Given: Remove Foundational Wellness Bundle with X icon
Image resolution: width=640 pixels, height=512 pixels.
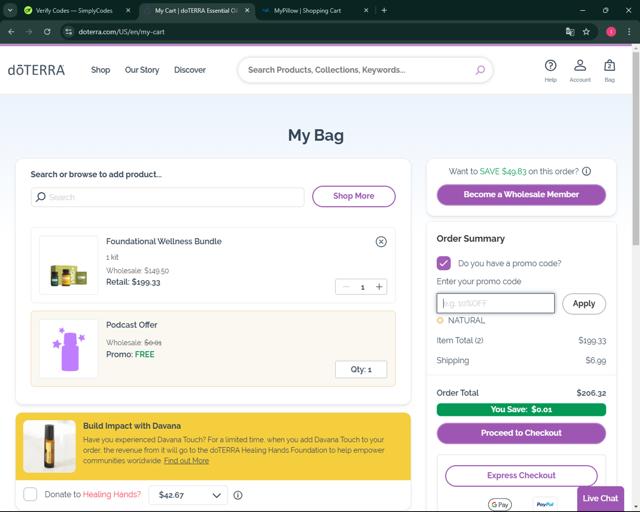Looking at the screenshot, I should (381, 242).
